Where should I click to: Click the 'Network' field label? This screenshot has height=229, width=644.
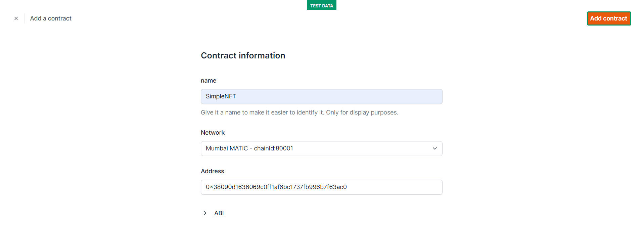pyautogui.click(x=213, y=133)
